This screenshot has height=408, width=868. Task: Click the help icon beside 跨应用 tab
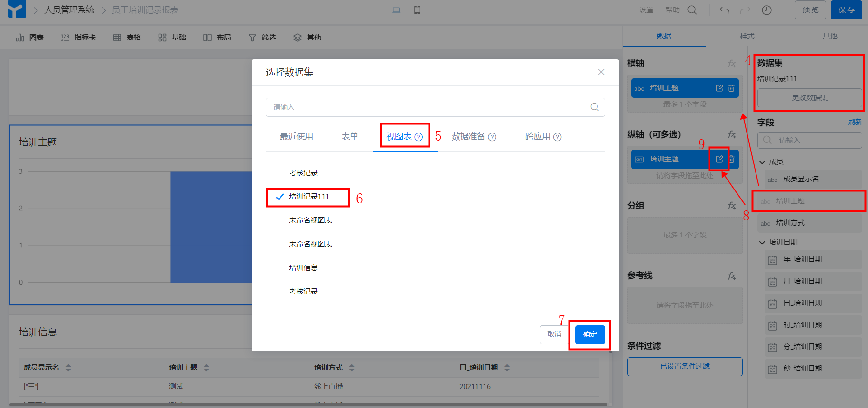pos(558,137)
